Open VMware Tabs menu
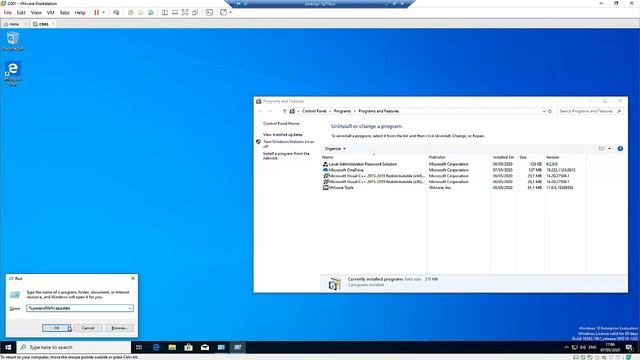 64,13
